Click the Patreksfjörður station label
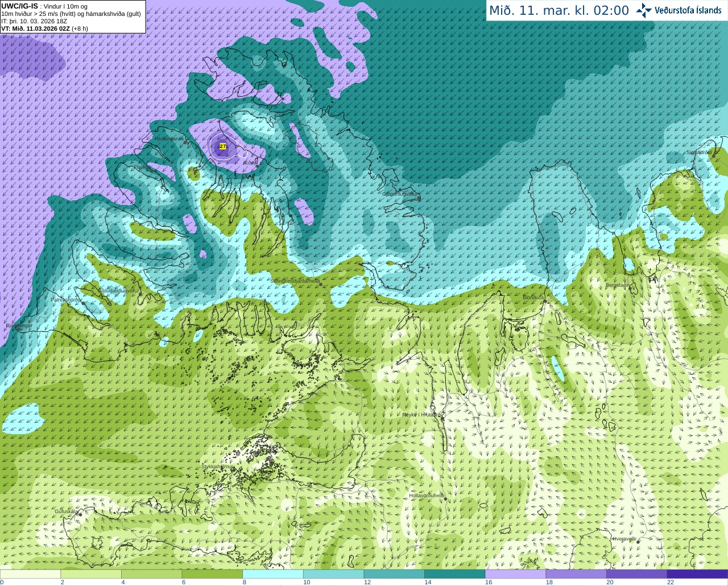728x586 pixels. click(67, 299)
